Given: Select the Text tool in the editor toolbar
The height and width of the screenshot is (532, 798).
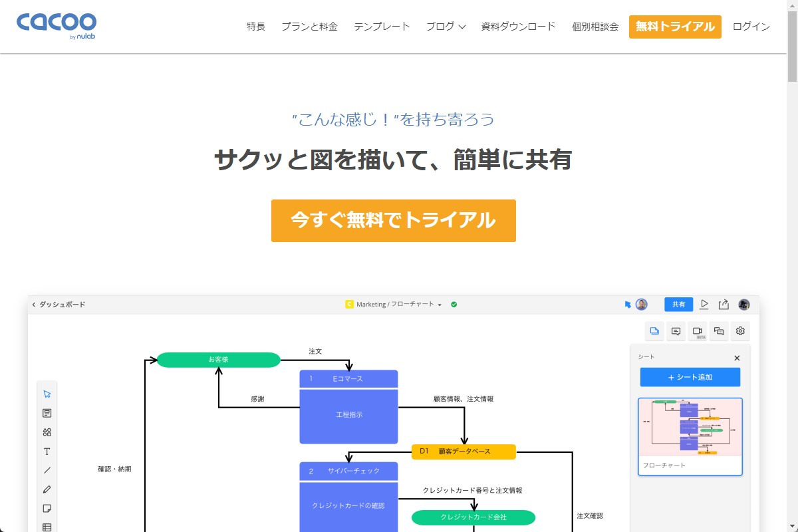Looking at the screenshot, I should [x=47, y=451].
